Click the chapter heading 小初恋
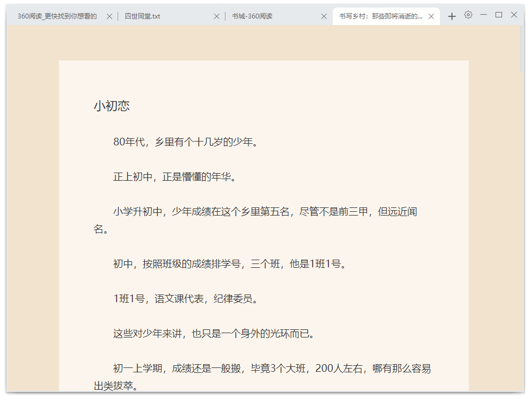 [112, 106]
